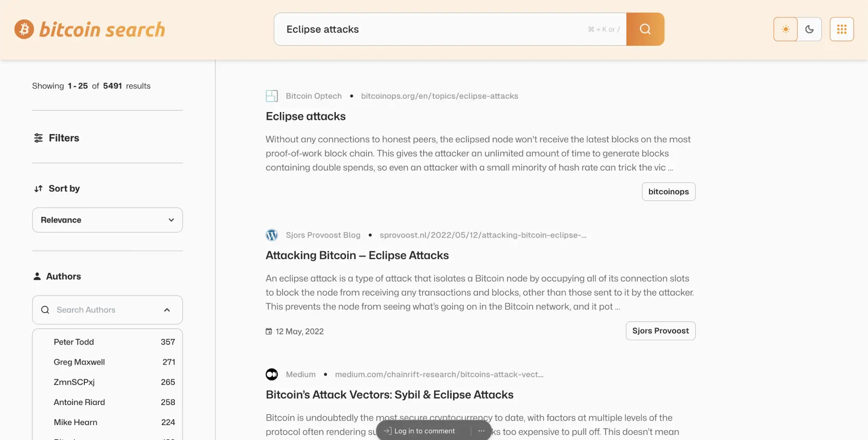The width and height of the screenshot is (868, 440).
Task: Filter by author Greg Maxwell
Action: point(79,362)
